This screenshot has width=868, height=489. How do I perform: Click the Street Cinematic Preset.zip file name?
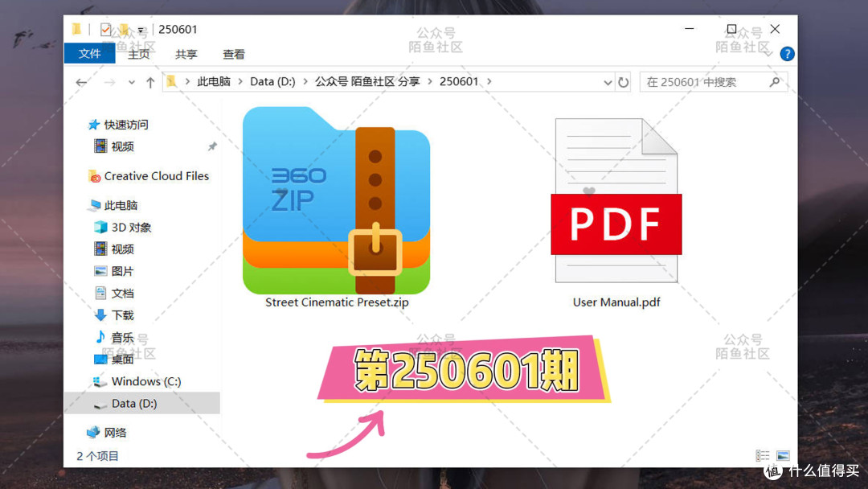point(337,302)
